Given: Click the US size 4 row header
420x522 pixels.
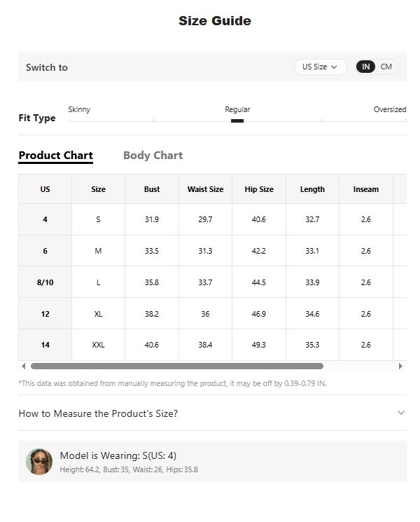Looking at the screenshot, I should coord(45,219).
